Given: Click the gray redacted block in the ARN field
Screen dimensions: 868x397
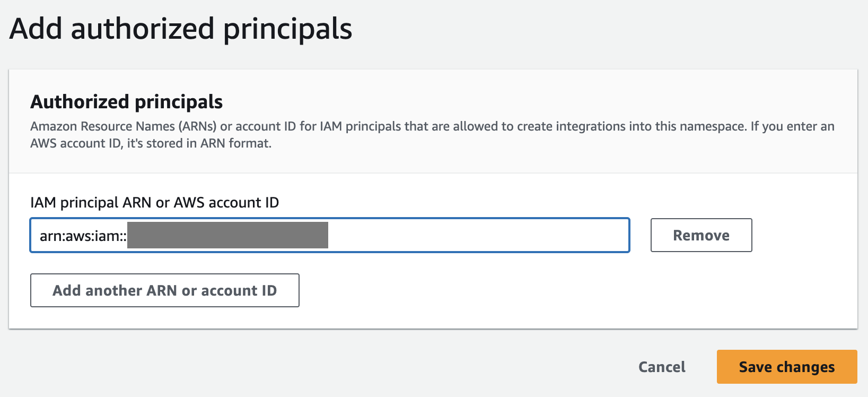Looking at the screenshot, I should point(227,236).
